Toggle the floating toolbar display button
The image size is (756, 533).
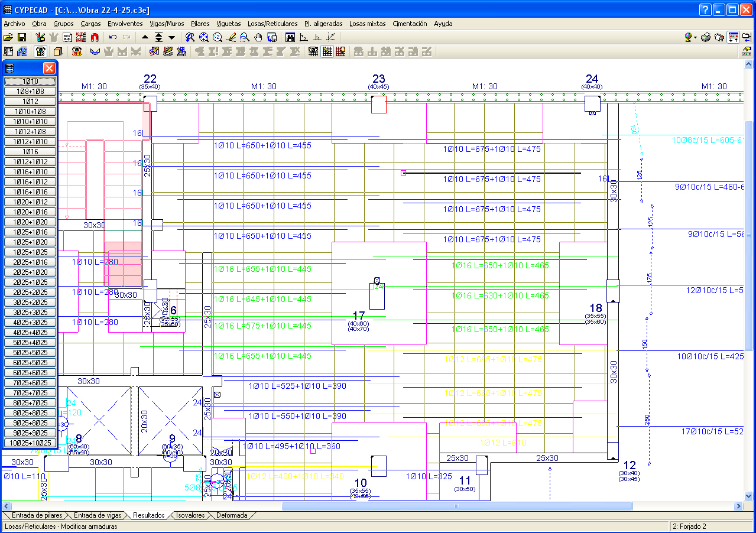[x=733, y=37]
